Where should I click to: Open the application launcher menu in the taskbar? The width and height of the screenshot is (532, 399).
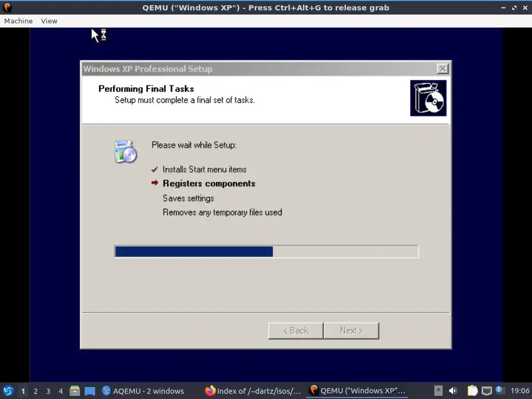(x=8, y=391)
